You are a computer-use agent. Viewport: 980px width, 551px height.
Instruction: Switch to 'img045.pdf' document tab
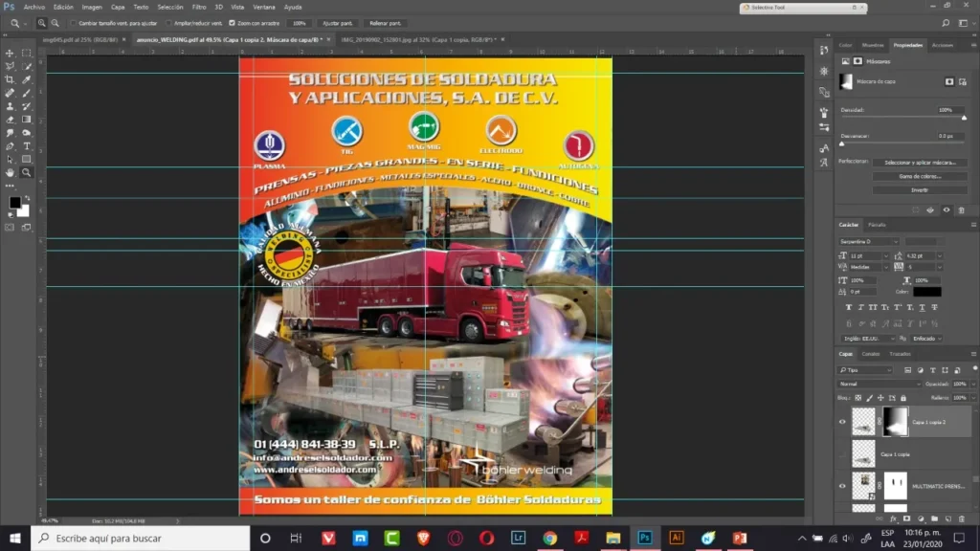(x=80, y=39)
